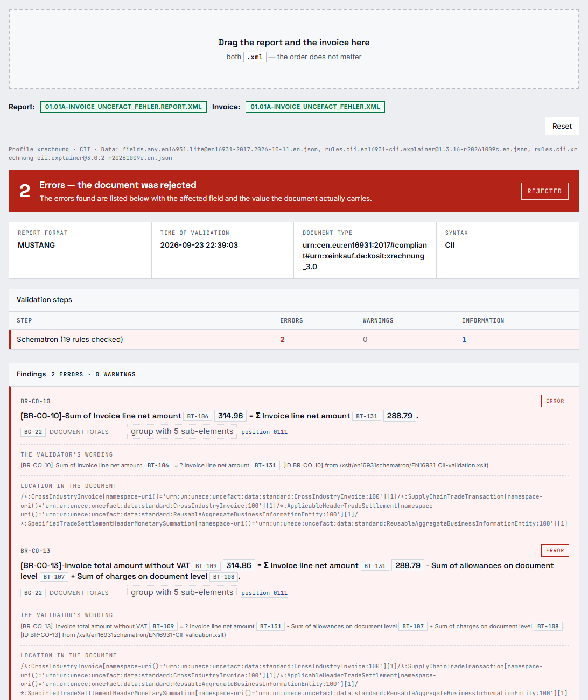Screen dimensions: 588x700
Task: Click the BT-107 chip in BR-CO-13 headline
Action: pyautogui.click(x=54, y=577)
